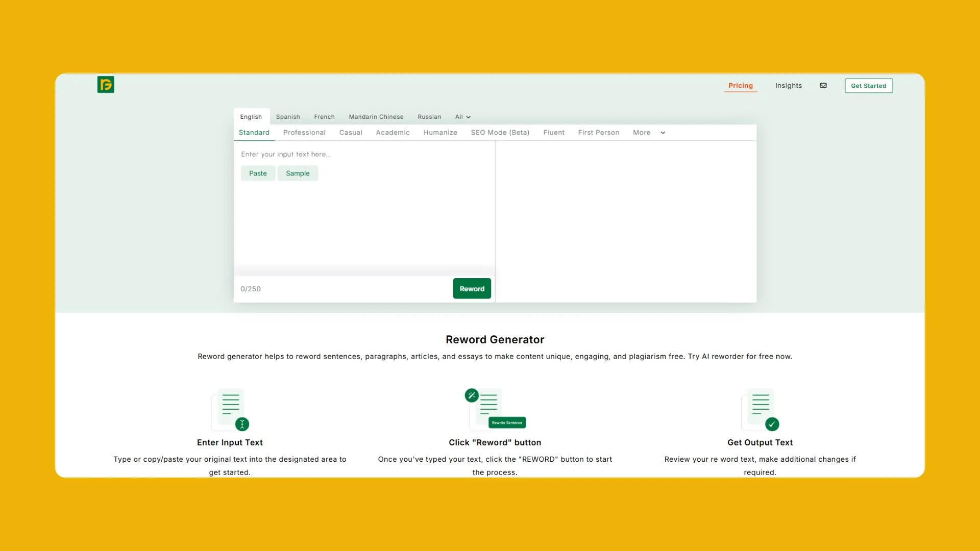Click the site logo icon
The image size is (980, 551).
105,85
